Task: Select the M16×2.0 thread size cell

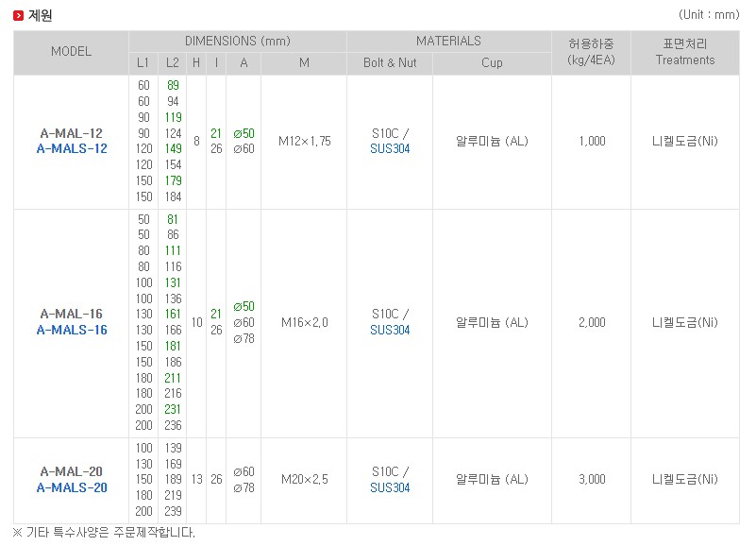Action: (x=304, y=322)
